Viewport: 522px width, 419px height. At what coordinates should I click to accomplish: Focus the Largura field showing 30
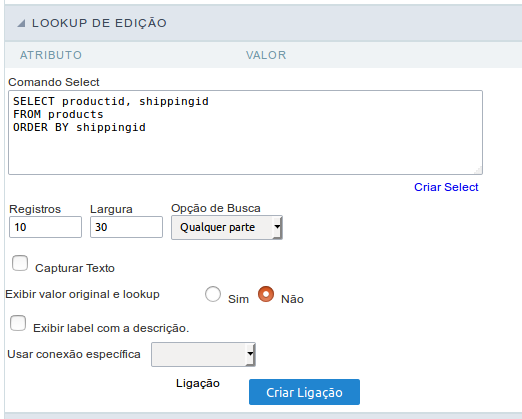click(x=126, y=227)
